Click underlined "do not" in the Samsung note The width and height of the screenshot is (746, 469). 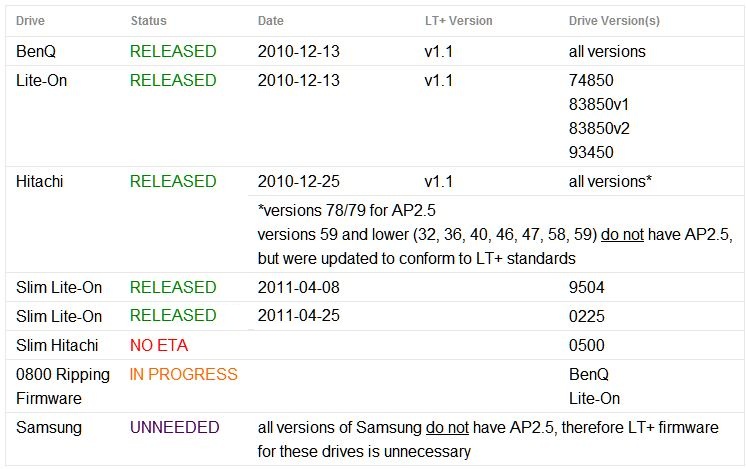point(447,427)
